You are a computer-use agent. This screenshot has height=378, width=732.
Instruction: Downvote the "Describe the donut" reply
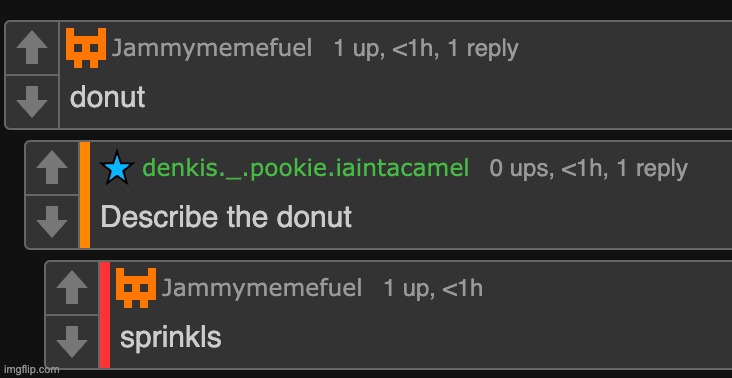pyautogui.click(x=52, y=222)
